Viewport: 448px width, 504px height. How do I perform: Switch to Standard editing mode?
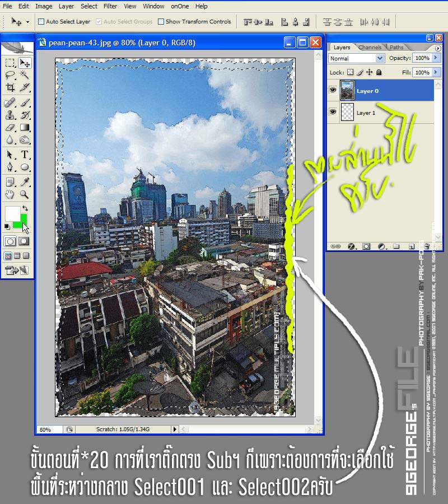10,241
